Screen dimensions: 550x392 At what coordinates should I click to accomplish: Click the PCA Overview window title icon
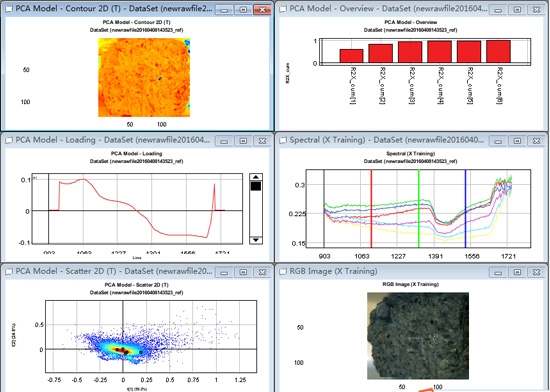point(283,9)
